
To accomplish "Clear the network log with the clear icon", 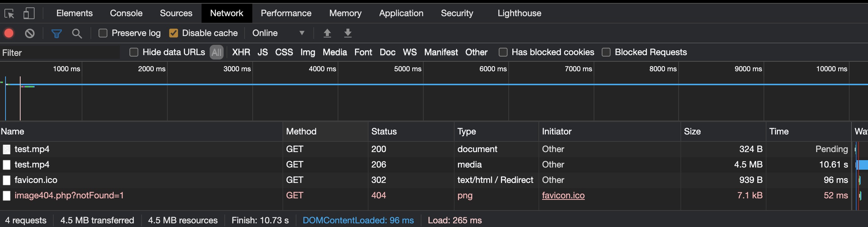I will tap(30, 33).
